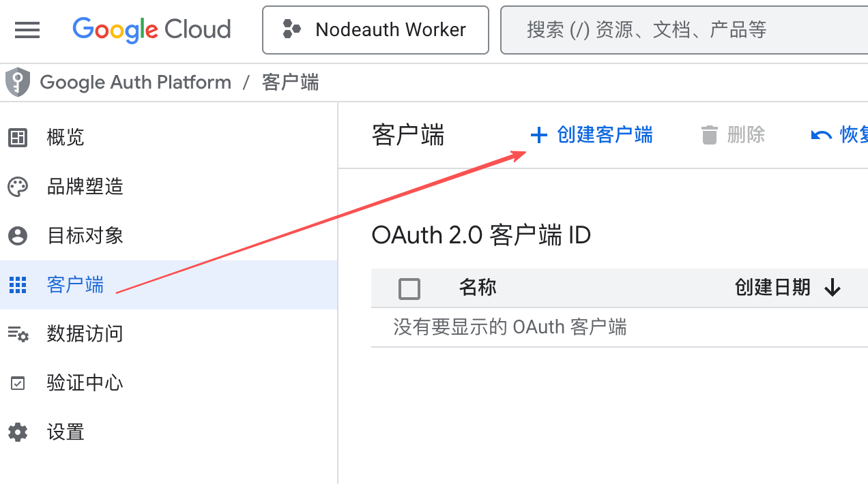
Task: Click the 设置 gear icon
Action: coord(18,432)
